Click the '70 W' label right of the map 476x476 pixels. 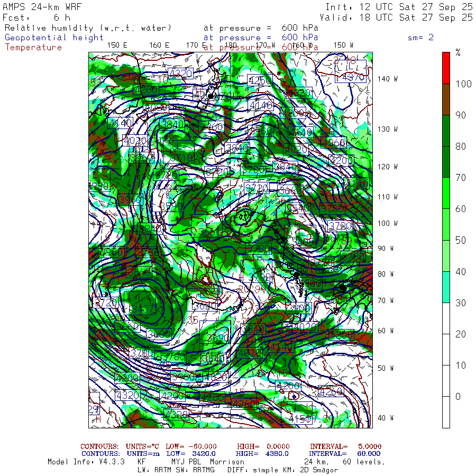pyautogui.click(x=386, y=300)
